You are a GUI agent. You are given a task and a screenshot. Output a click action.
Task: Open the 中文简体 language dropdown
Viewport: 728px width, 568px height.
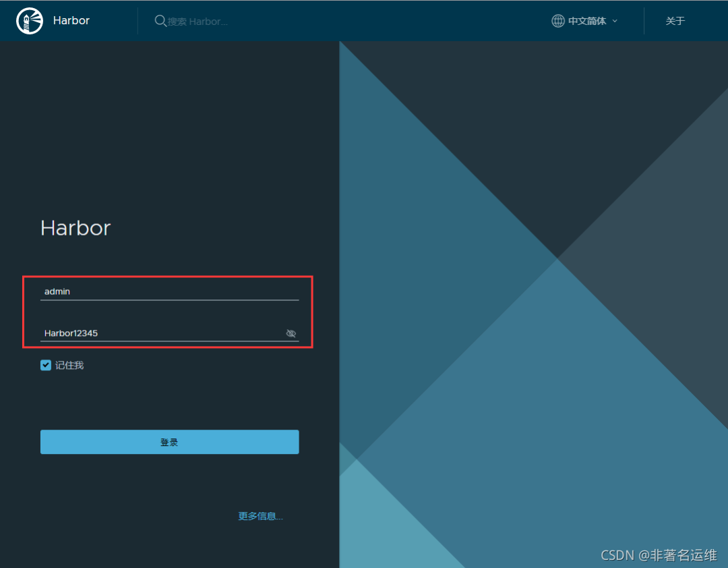coord(584,21)
